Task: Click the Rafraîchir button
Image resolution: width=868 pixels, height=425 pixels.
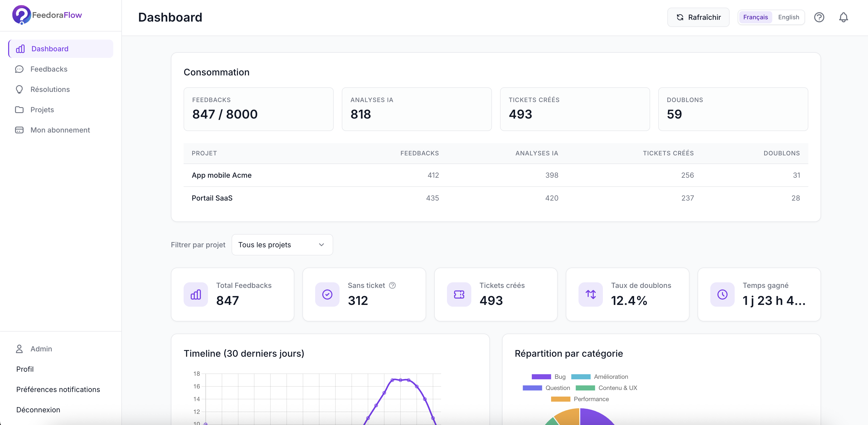Action: click(x=698, y=17)
